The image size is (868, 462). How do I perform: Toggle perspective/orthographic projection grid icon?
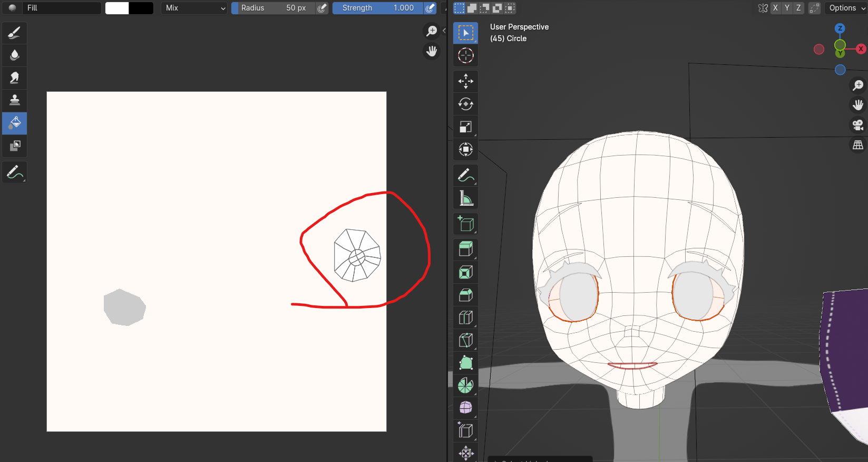point(858,145)
